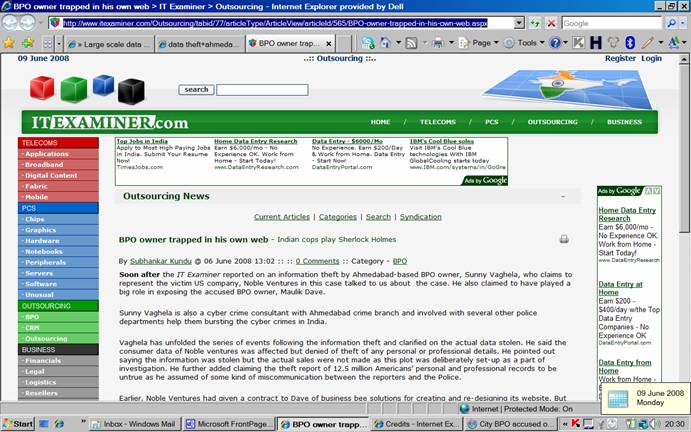
Task: Go back with the browser Back arrow
Action: pos(10,22)
